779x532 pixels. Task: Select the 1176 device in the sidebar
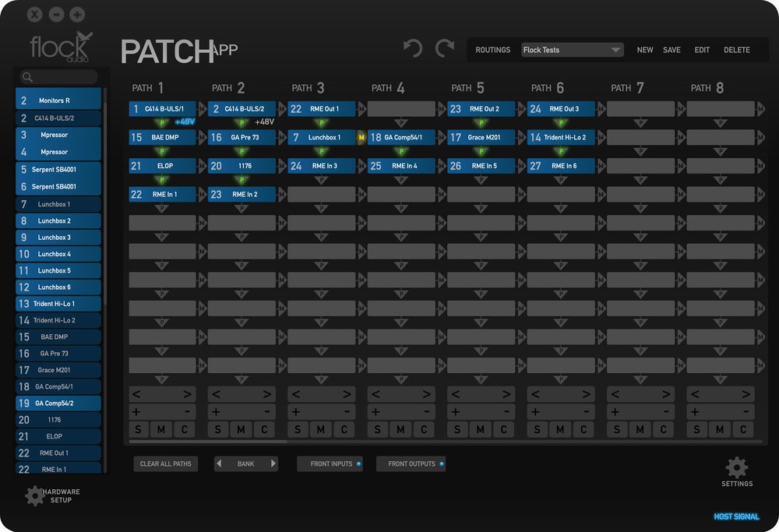tap(58, 420)
